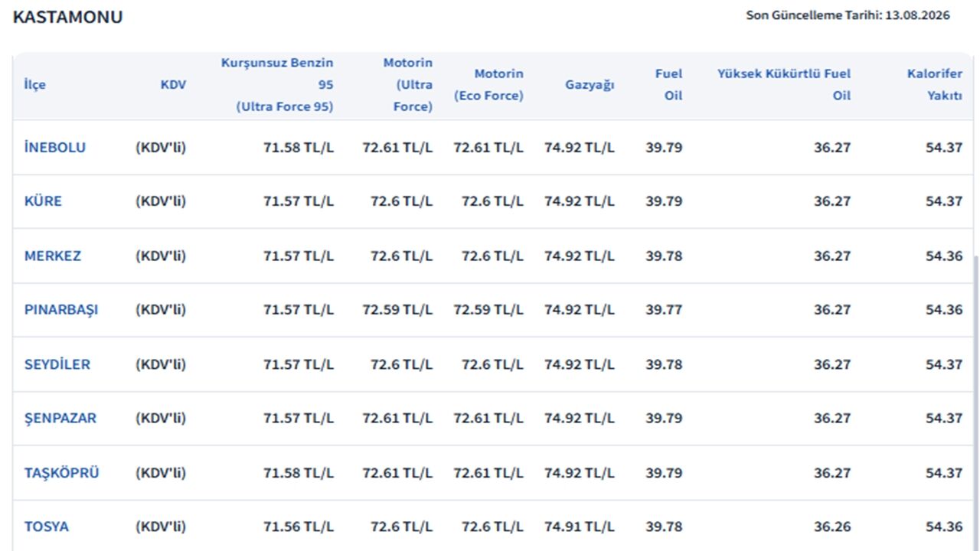The image size is (980, 551).
Task: Click the Gazyağı column header
Action: [590, 84]
